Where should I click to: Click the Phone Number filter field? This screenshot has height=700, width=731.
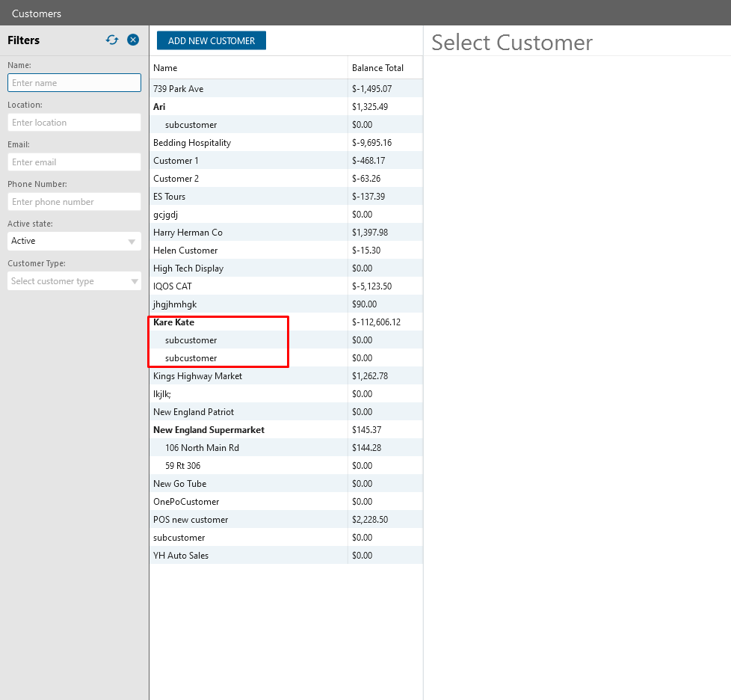click(74, 202)
